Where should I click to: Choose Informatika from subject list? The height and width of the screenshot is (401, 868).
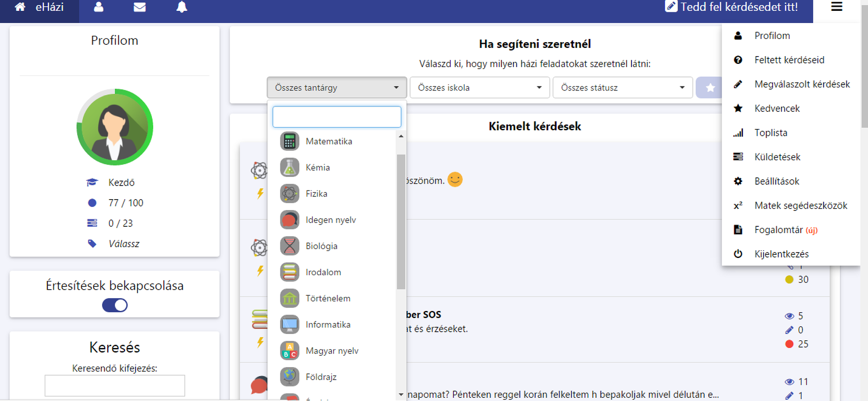coord(328,325)
